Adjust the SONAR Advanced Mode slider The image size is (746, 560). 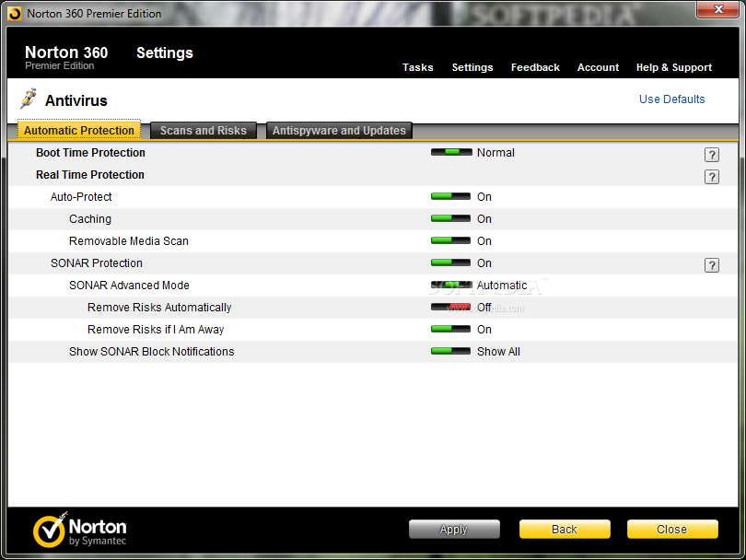point(451,285)
